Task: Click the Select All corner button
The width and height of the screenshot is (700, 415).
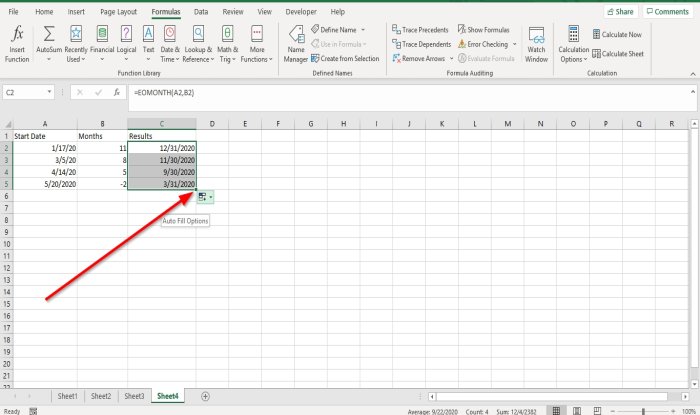Action: (x=6, y=124)
